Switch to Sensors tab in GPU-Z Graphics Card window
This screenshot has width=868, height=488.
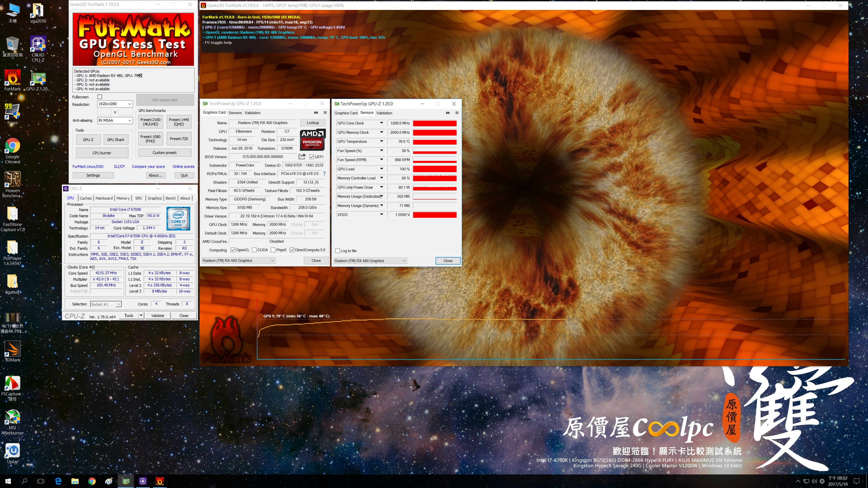[235, 113]
